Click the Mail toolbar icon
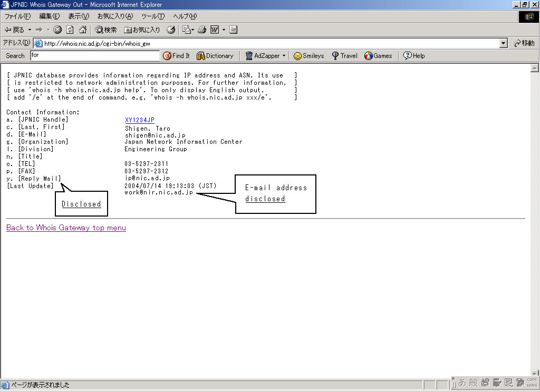540x392 pixels. [186, 30]
